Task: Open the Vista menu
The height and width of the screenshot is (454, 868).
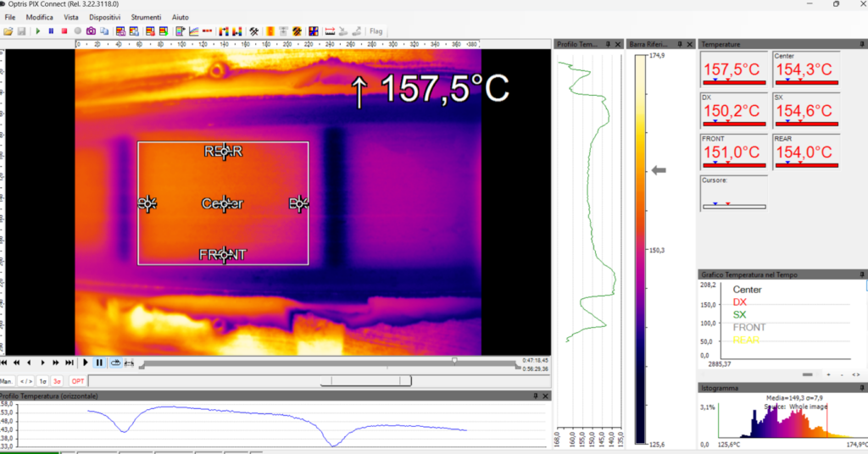Action: pyautogui.click(x=71, y=17)
